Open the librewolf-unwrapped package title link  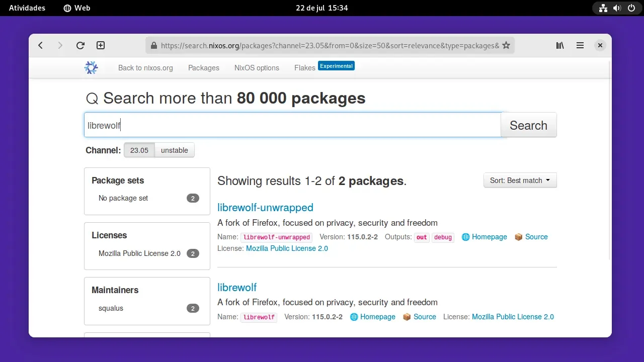click(265, 208)
